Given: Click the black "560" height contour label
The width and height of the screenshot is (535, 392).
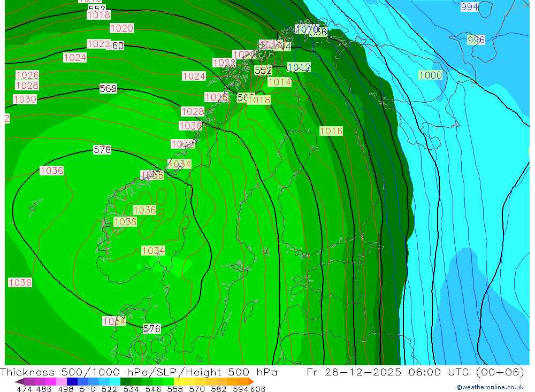Looking at the screenshot, I should point(116,45).
